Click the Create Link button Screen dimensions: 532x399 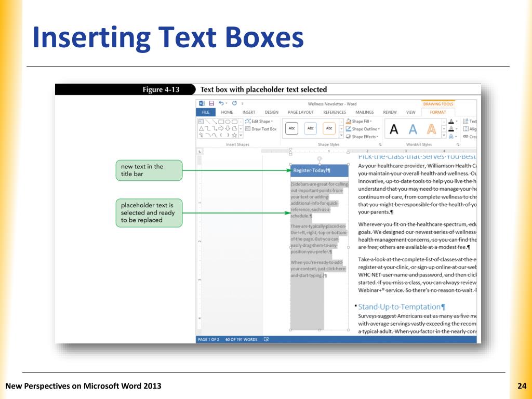tap(470, 137)
